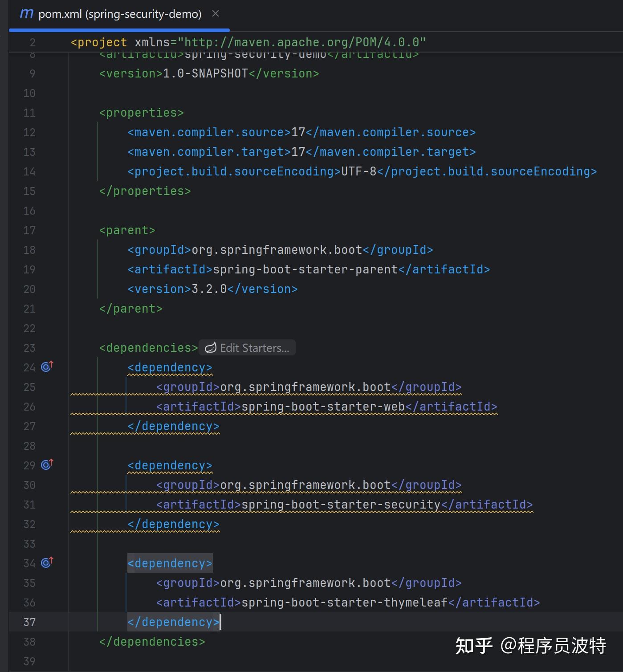Click the opening properties tag on line 11

click(142, 113)
